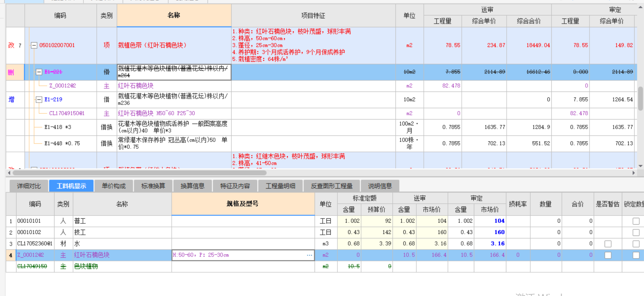Select the Z_00012@2 material row in the upper tree
Viewport: 644px width, 296px height.
[x=62, y=86]
